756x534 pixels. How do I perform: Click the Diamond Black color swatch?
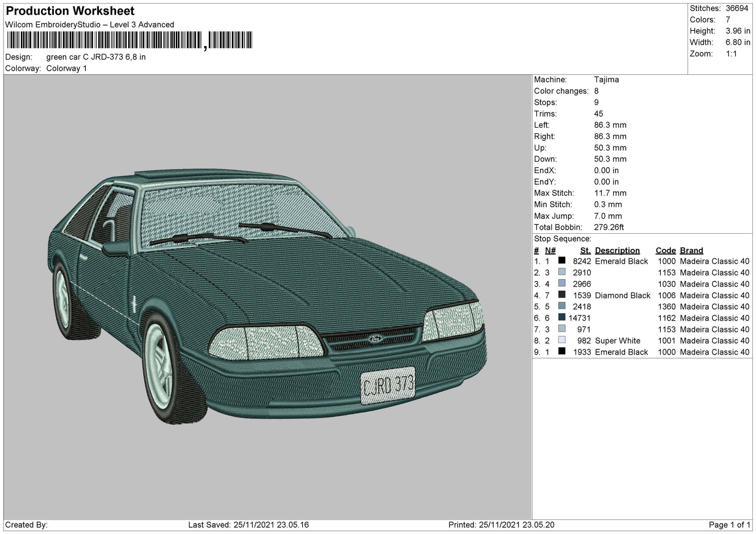coord(562,295)
